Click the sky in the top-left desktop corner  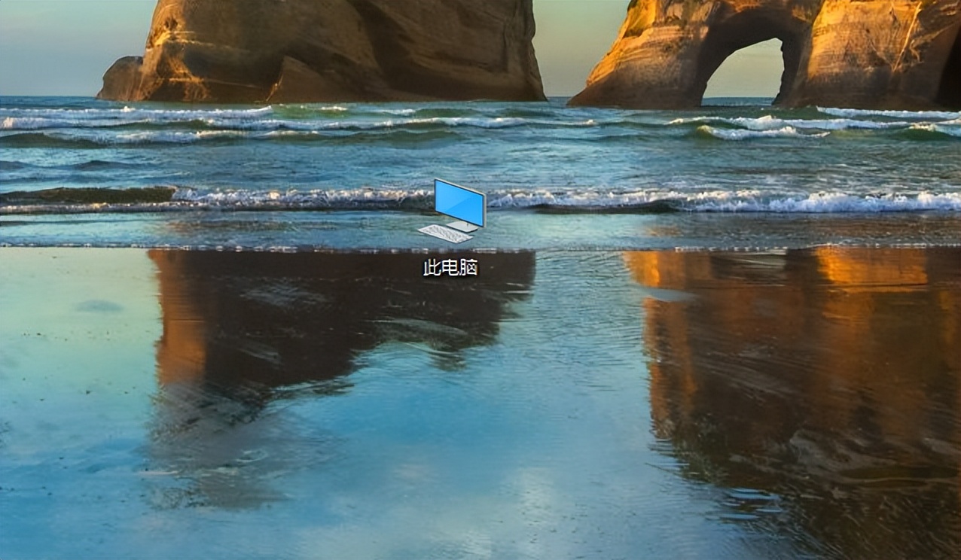45,38
